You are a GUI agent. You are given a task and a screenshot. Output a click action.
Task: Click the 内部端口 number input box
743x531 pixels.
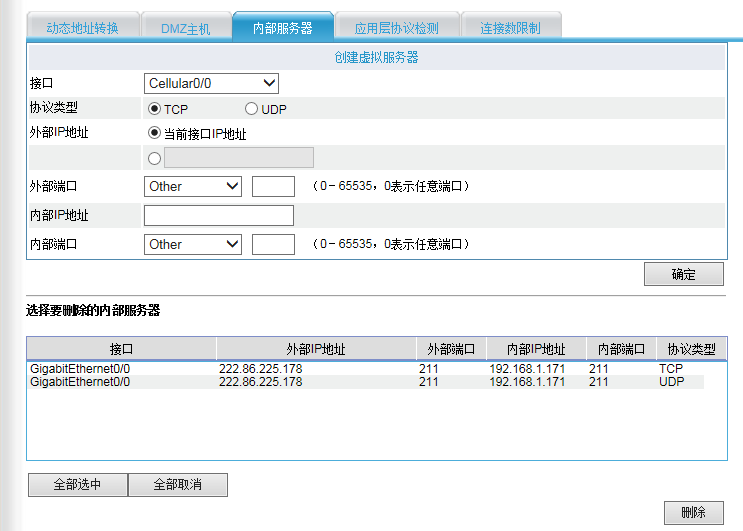point(273,244)
